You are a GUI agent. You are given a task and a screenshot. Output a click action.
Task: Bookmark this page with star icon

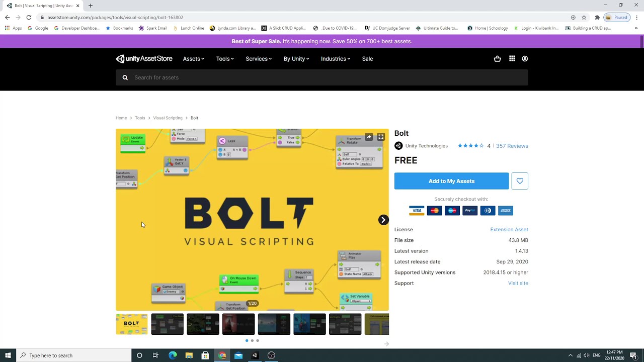click(584, 17)
